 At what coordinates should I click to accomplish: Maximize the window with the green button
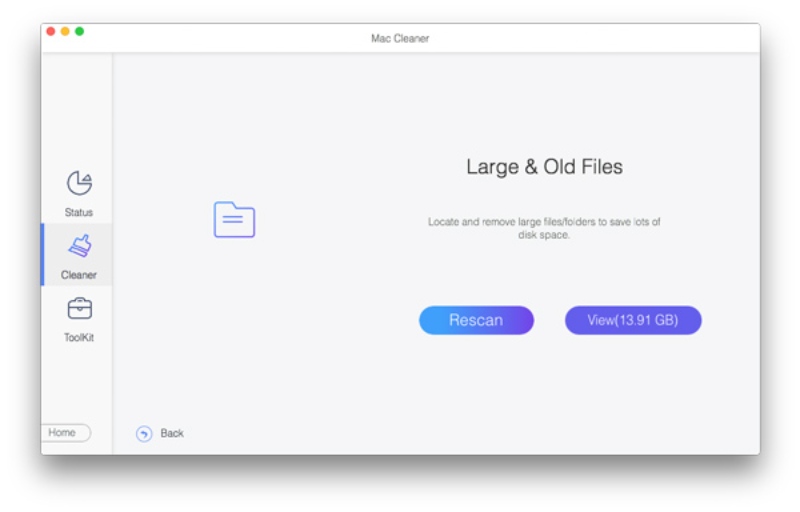coord(79,31)
